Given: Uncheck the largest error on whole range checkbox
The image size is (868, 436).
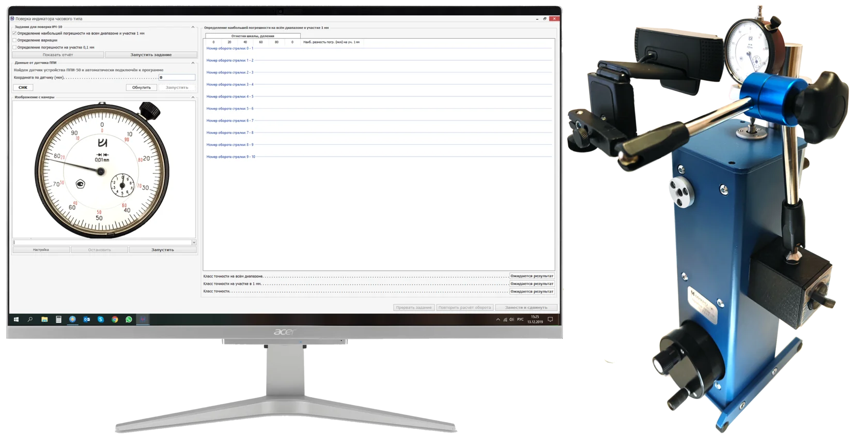Looking at the screenshot, I should point(14,33).
